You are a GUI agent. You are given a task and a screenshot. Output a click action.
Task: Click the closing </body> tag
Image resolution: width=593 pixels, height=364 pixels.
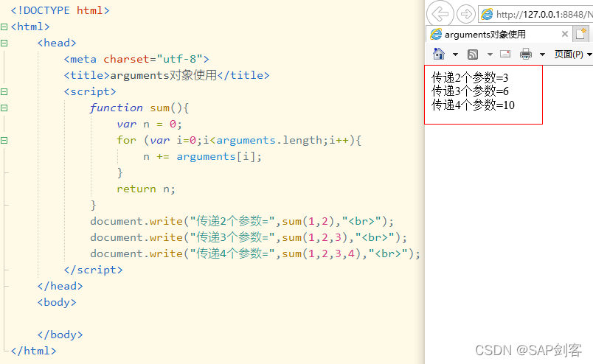[60, 335]
